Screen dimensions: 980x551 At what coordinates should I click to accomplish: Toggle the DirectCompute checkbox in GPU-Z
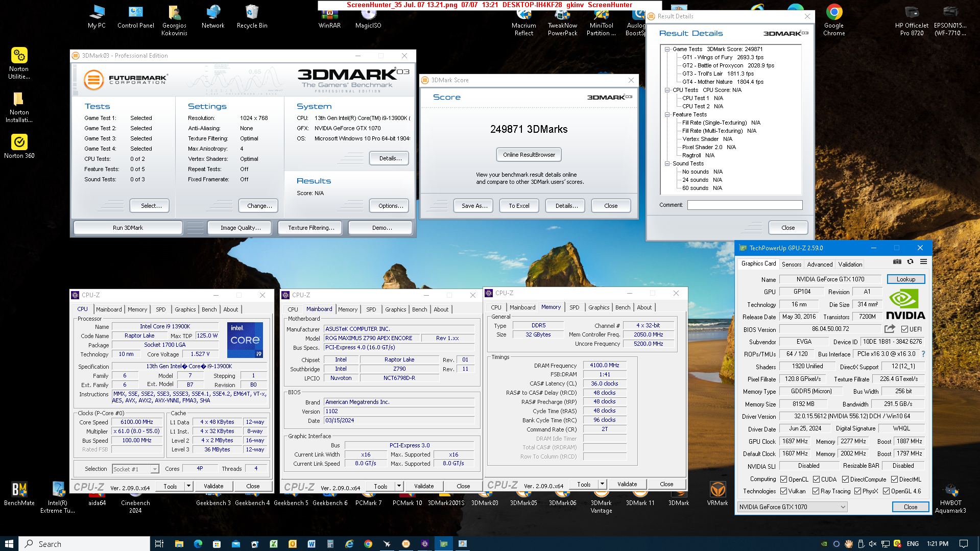(x=845, y=479)
